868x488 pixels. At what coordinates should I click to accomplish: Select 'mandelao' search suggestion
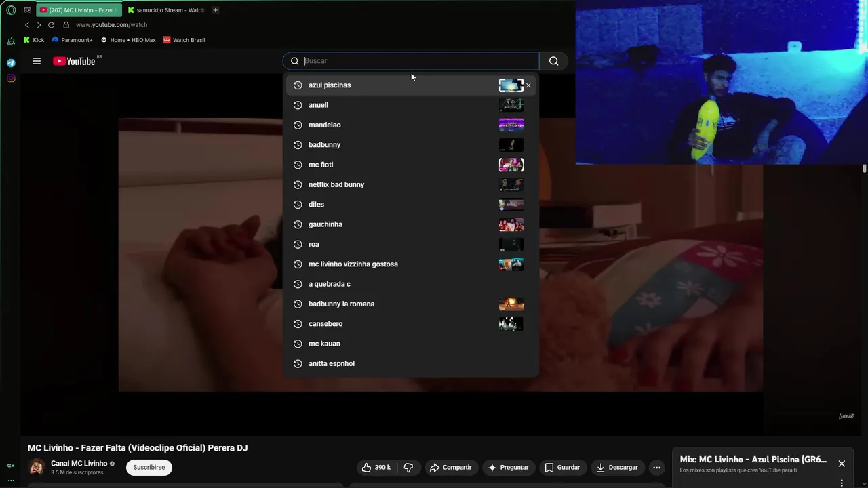pyautogui.click(x=410, y=125)
